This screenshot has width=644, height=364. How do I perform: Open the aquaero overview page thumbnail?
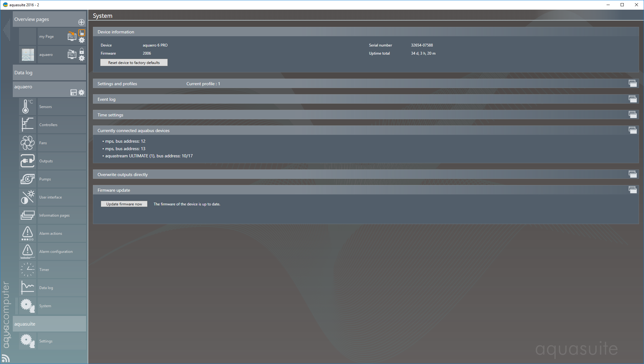(28, 55)
